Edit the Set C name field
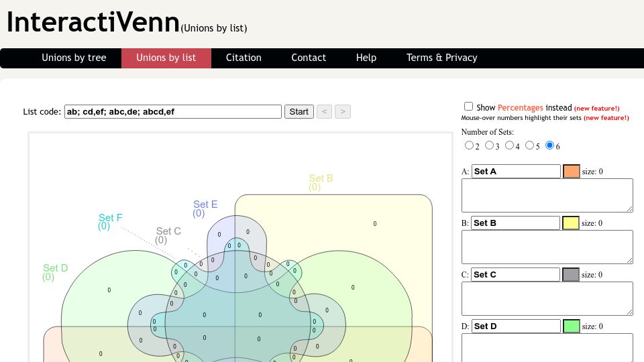 [515, 275]
